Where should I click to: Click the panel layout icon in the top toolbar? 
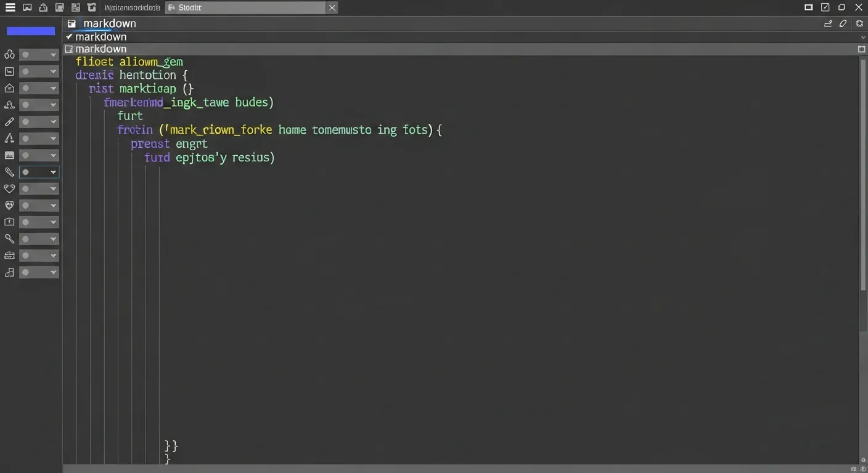(x=59, y=7)
